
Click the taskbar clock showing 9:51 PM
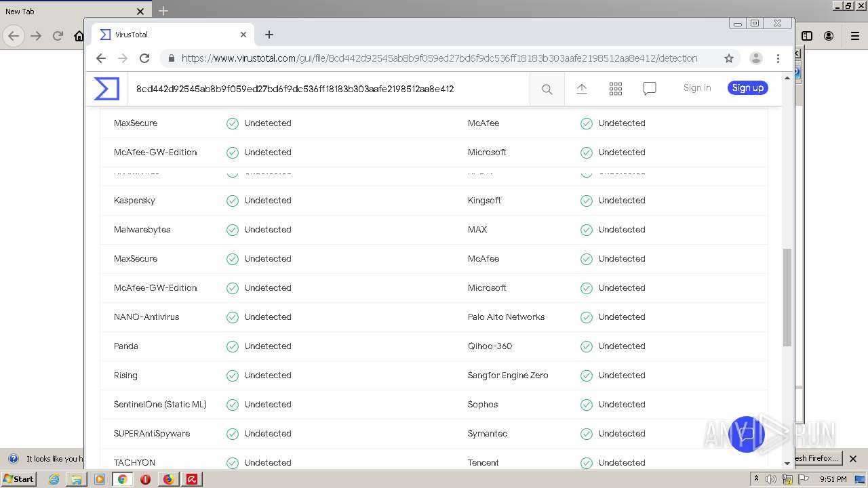(833, 479)
